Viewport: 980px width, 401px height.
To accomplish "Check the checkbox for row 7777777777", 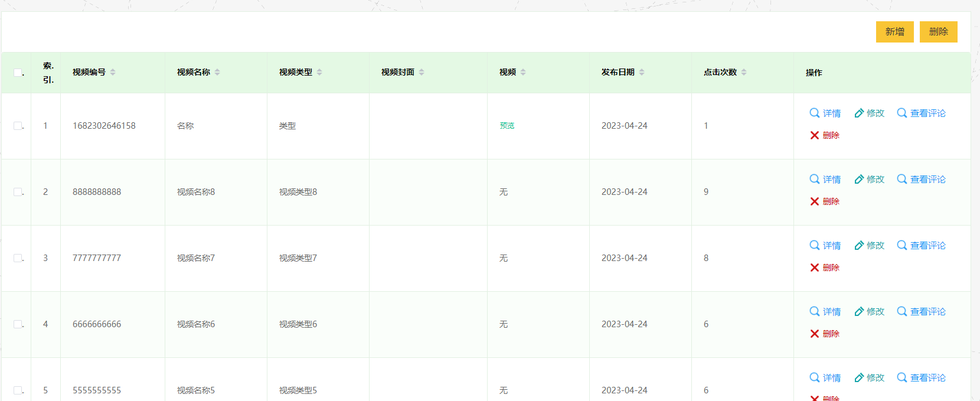I will point(18,258).
